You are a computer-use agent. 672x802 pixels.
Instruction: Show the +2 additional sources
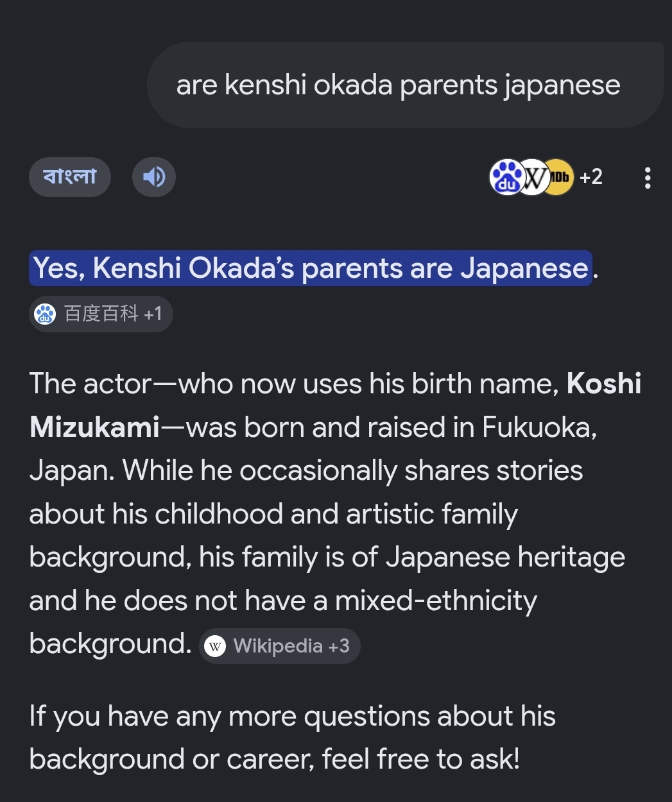(591, 177)
